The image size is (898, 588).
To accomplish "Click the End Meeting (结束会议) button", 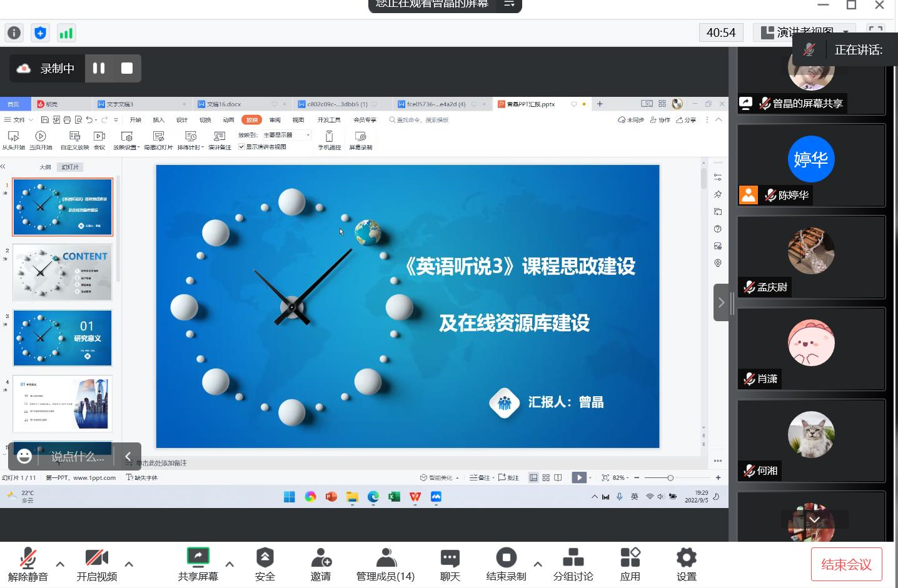I will pos(846,564).
